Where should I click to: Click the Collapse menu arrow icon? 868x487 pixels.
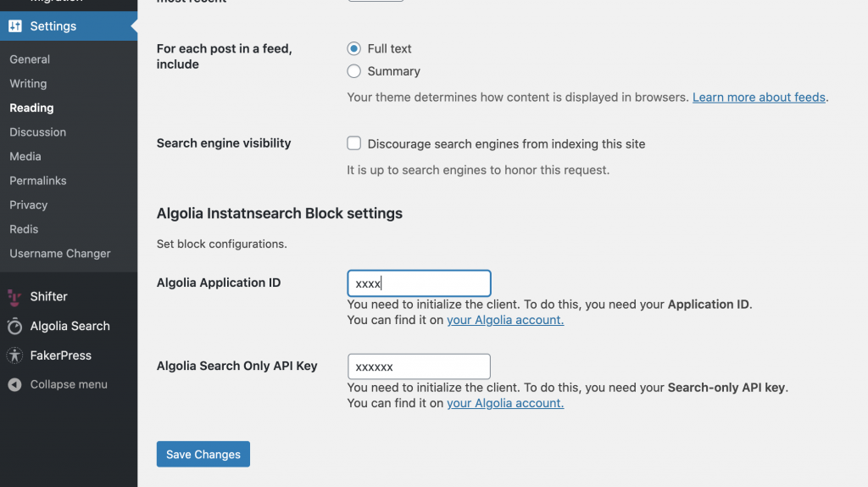pyautogui.click(x=15, y=384)
